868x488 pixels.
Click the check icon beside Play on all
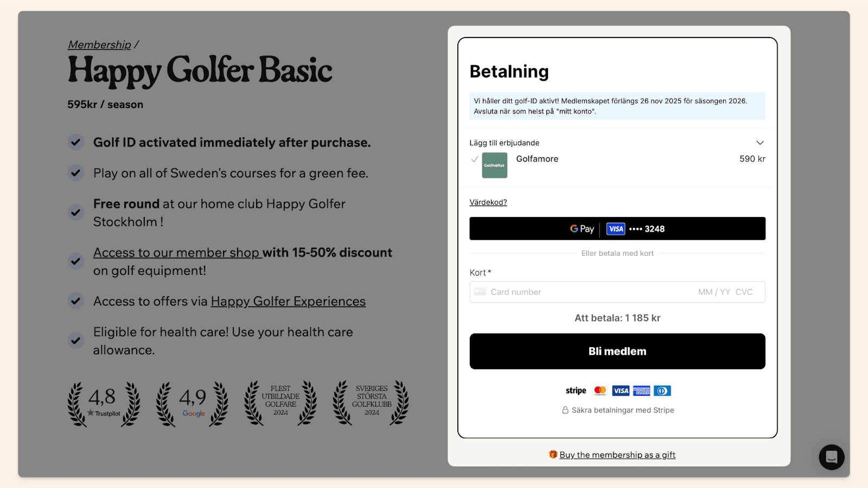point(76,173)
